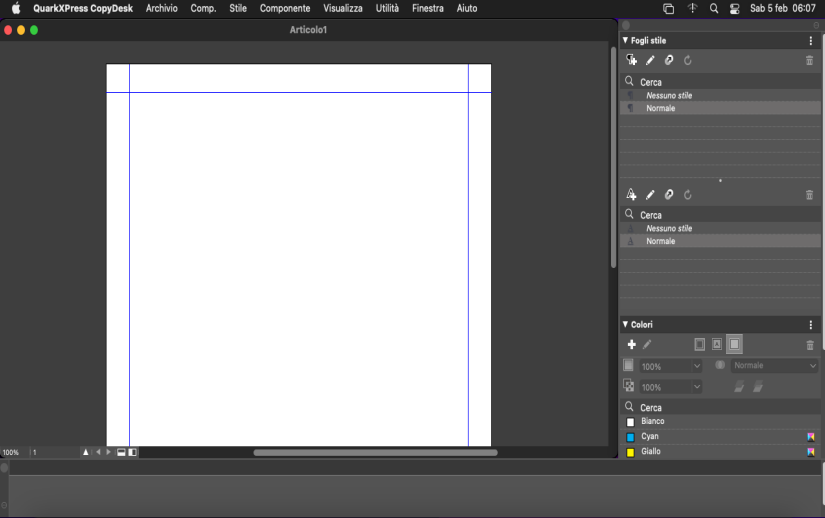Go to previous page arrow

click(98, 452)
